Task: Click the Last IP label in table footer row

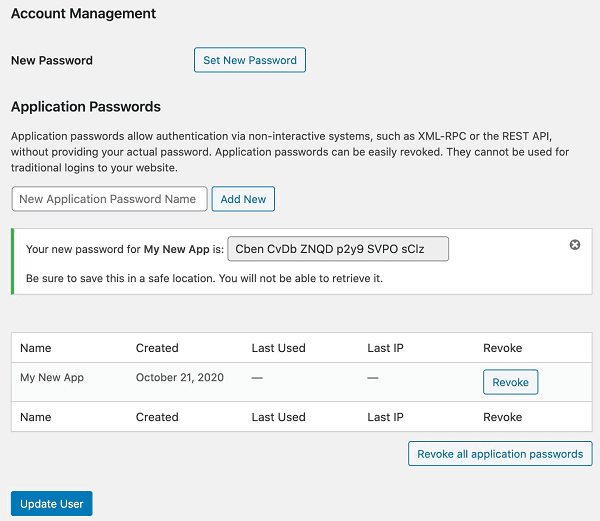Action: (385, 417)
